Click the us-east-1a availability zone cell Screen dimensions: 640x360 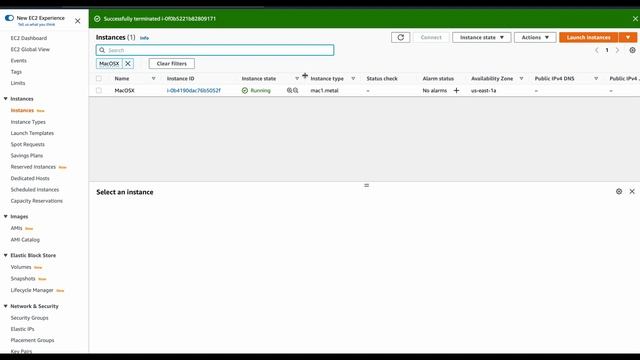tap(484, 91)
